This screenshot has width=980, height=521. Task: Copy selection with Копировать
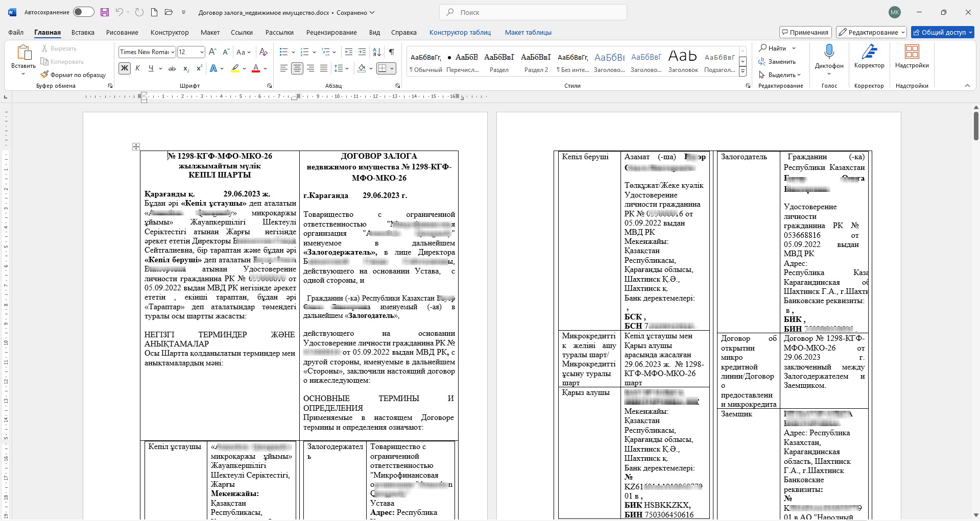(62, 62)
